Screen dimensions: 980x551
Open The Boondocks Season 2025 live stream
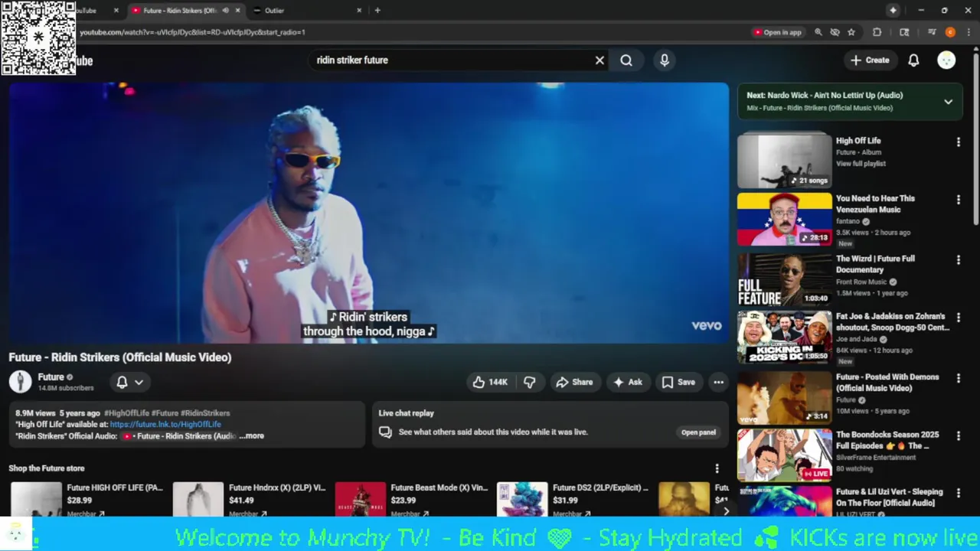tap(887, 440)
